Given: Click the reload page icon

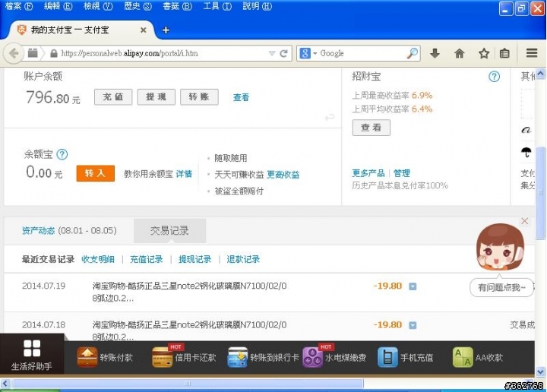Looking at the screenshot, I should (283, 53).
